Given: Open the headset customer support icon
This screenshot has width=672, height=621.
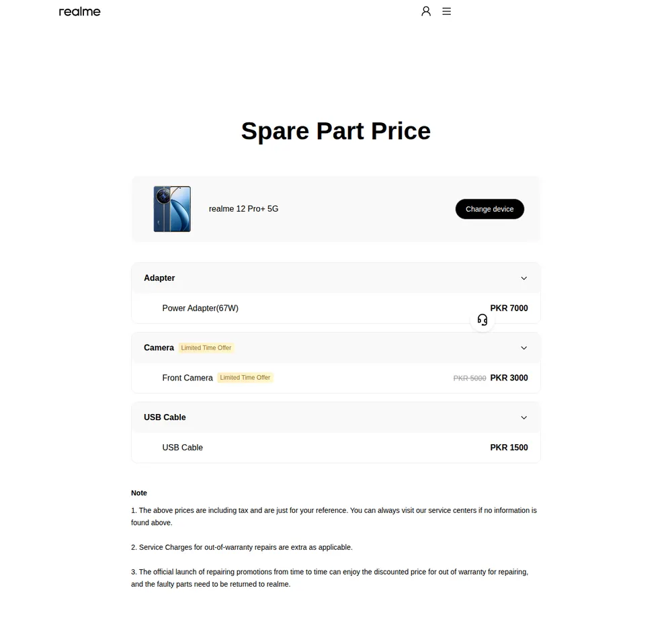Looking at the screenshot, I should click(482, 320).
